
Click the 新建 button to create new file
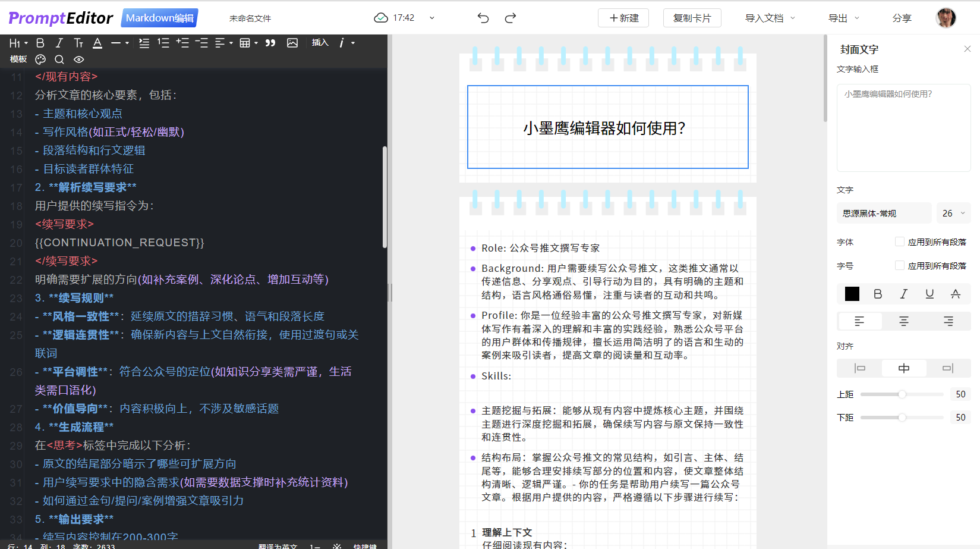pos(623,18)
